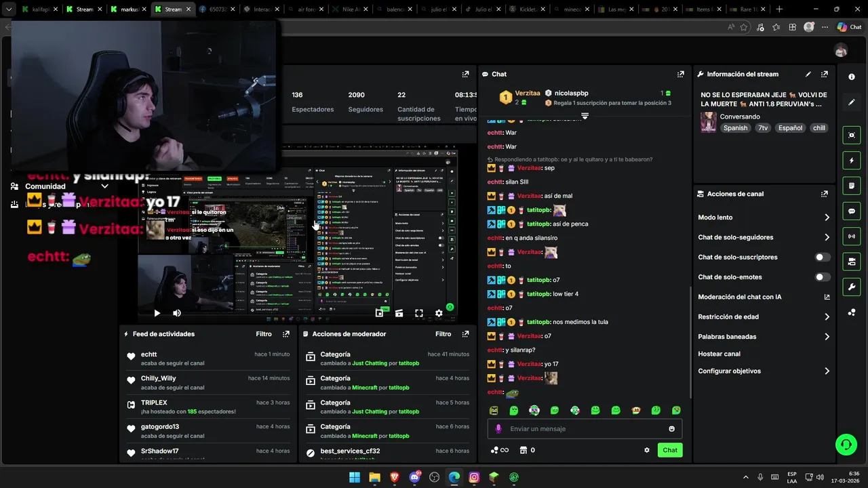Pop out the Acciones de moderador panel
This screenshot has height=488, width=868.
pos(465,334)
